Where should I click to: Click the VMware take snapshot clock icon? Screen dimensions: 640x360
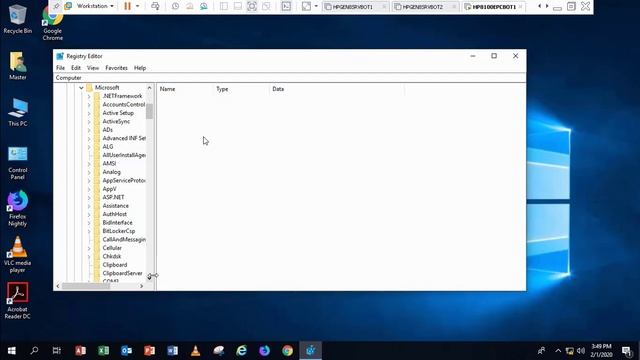(175, 6)
